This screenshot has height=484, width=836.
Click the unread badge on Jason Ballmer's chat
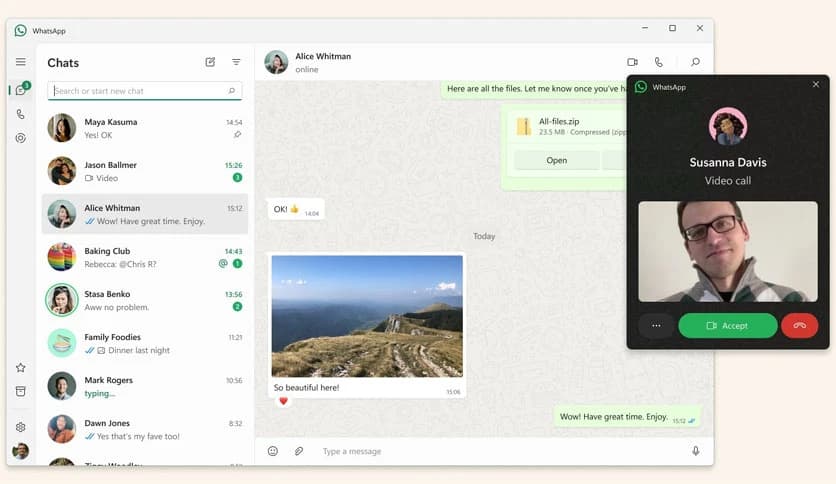click(237, 178)
